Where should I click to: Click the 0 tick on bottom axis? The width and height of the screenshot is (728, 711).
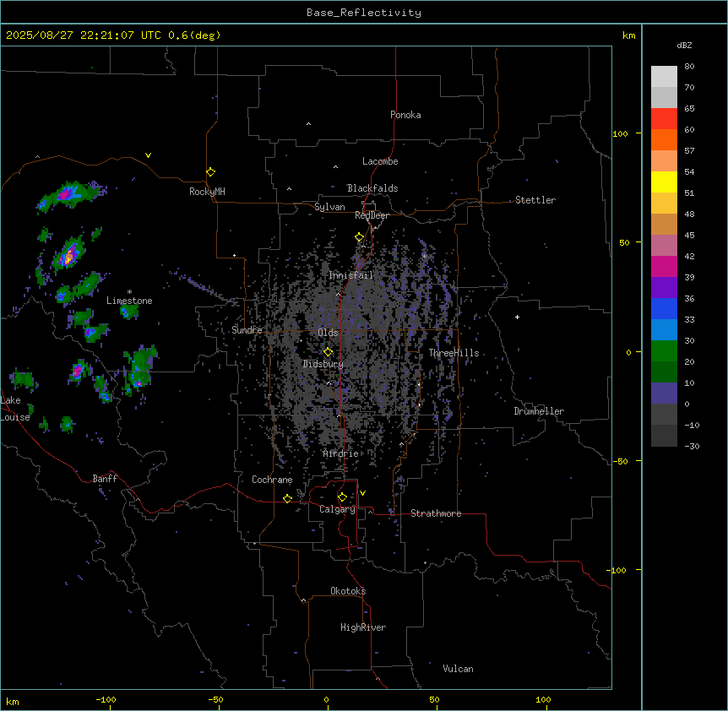coord(326,699)
